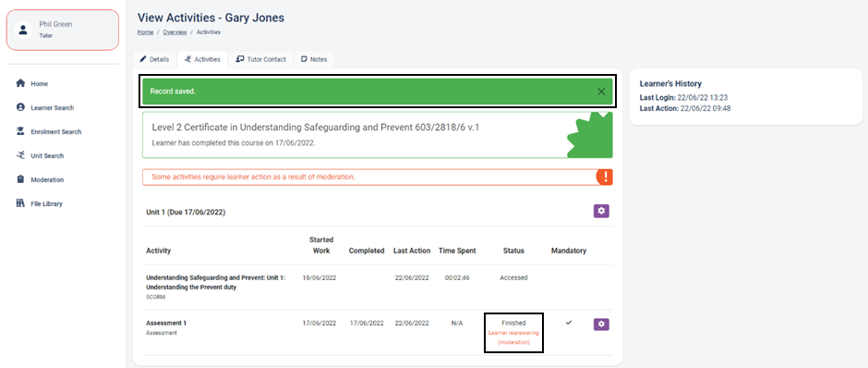Click orange exclamation alert icon
This screenshot has width=868, height=368.
605,177
